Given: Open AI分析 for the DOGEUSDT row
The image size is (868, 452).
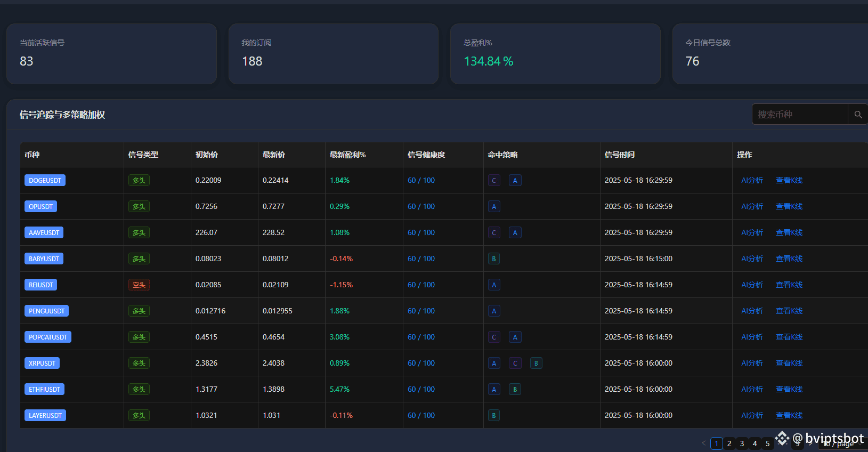Looking at the screenshot, I should 752,181.
